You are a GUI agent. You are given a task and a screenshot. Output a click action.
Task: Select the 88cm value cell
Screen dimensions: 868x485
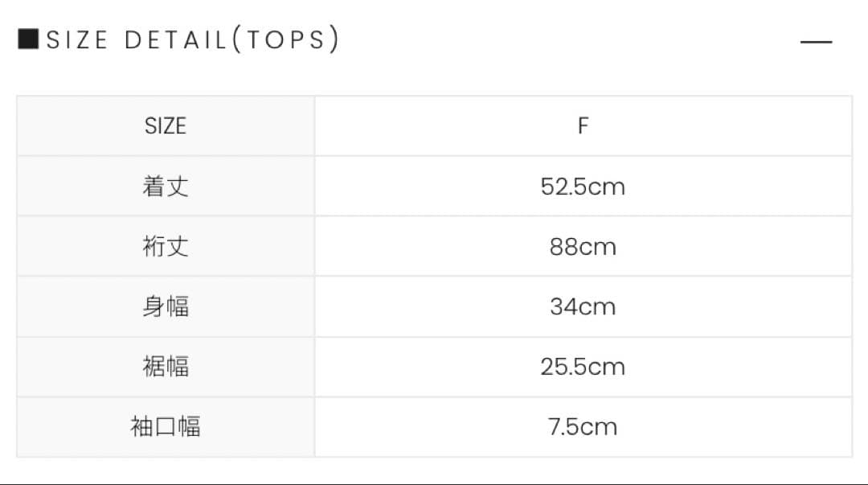coord(583,246)
